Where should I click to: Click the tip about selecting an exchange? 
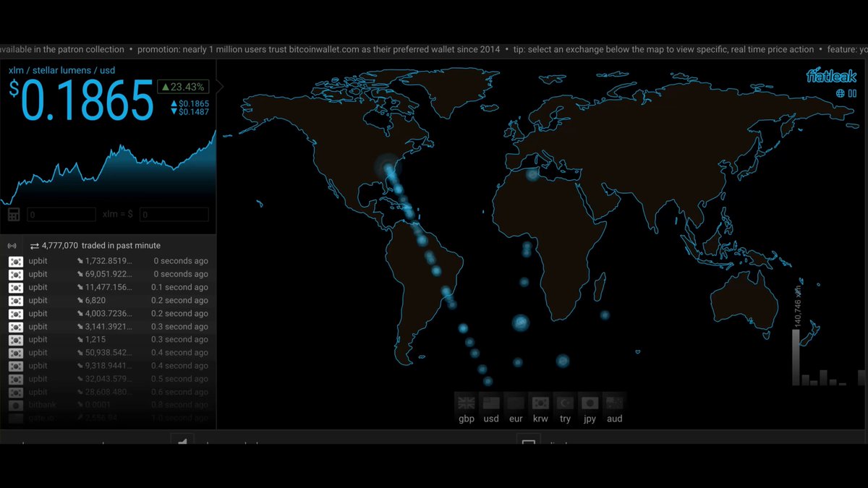point(663,50)
